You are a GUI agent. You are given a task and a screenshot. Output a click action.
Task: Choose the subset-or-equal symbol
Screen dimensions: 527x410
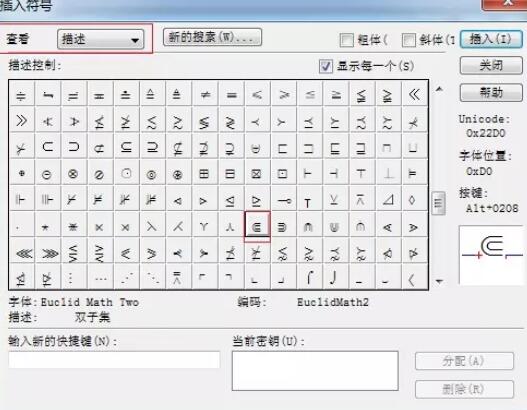click(126, 147)
